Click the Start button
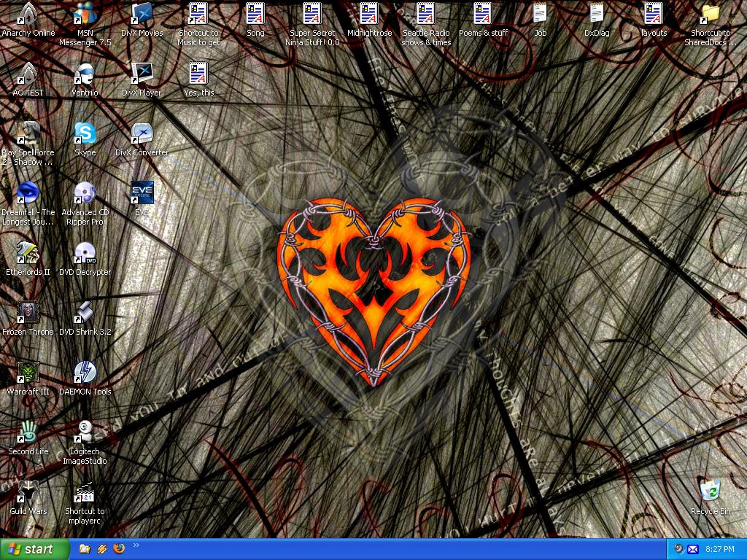Viewport: 747px width, 560px height. pyautogui.click(x=34, y=549)
